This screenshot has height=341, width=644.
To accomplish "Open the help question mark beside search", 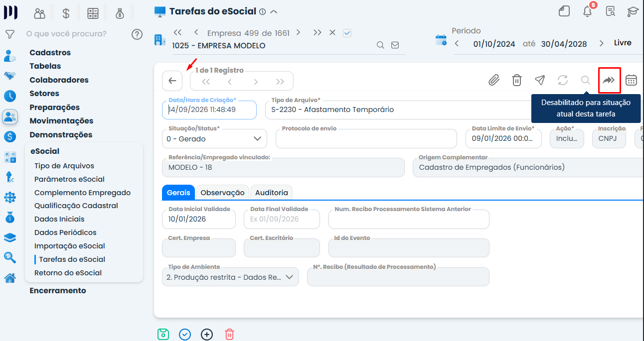I will [x=137, y=34].
